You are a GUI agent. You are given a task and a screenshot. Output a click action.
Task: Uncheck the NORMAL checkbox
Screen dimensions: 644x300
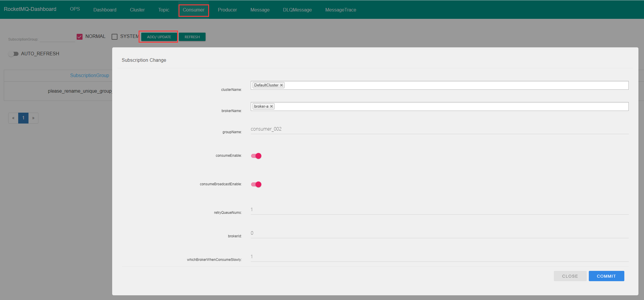tap(80, 37)
